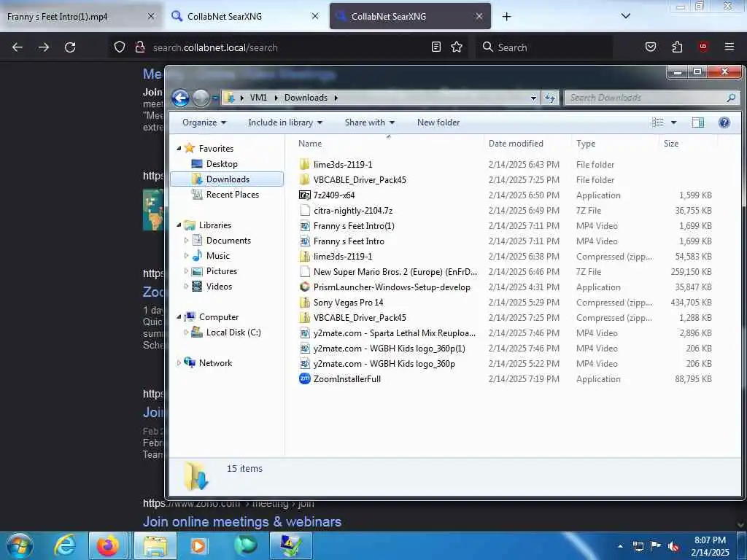This screenshot has width=747, height=560.
Task: Toggle the Explorer preview pane button
Action: click(x=698, y=122)
